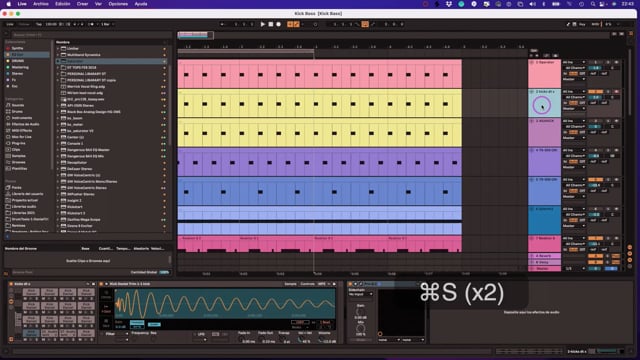640x360 pixels.
Task: Fold track 3 808KICK
Action: pos(531,121)
